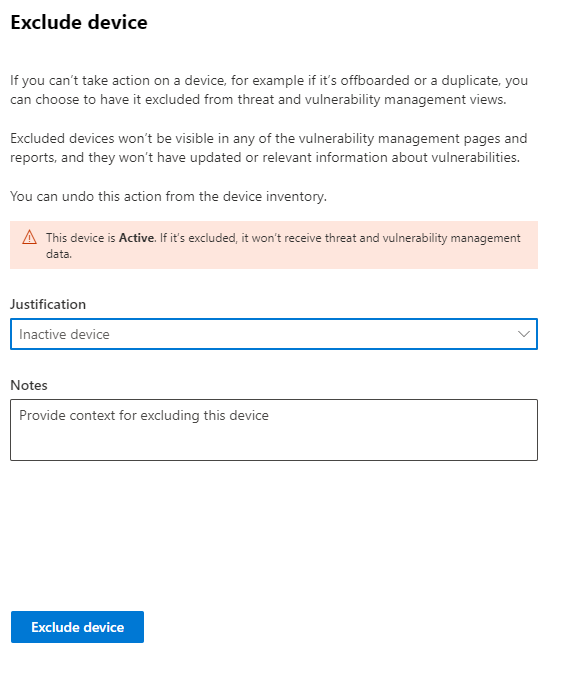Expand the Justification dropdown chevron
This screenshot has width=566, height=677.
tap(524, 334)
